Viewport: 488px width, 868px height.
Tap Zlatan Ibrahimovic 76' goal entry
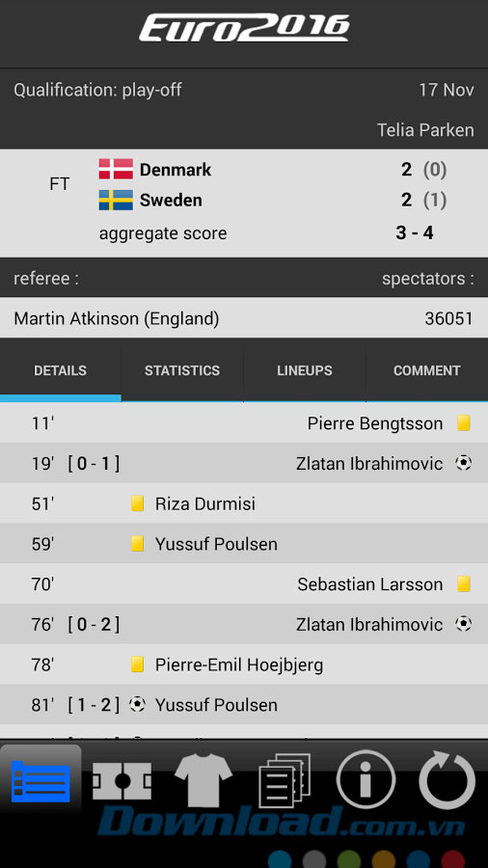(x=244, y=624)
